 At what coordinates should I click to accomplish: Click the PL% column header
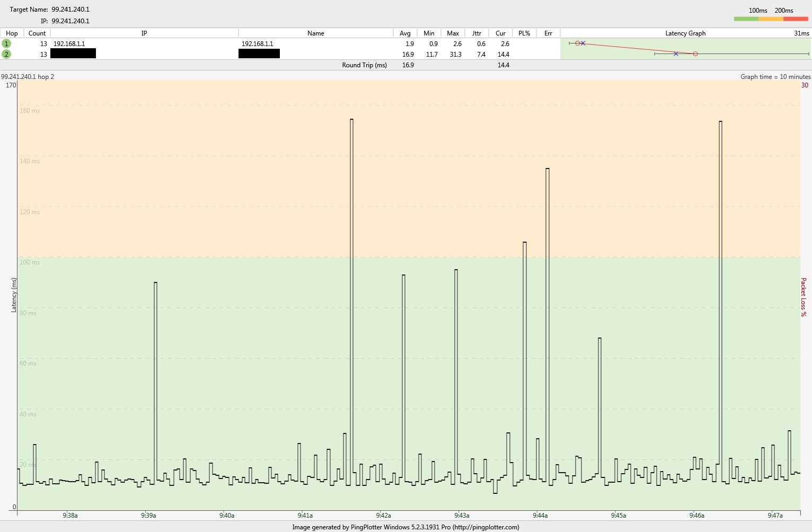(524, 33)
